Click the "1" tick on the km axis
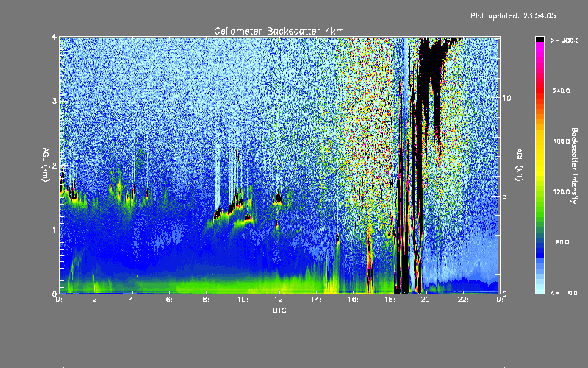The image size is (588, 368). pyautogui.click(x=54, y=230)
